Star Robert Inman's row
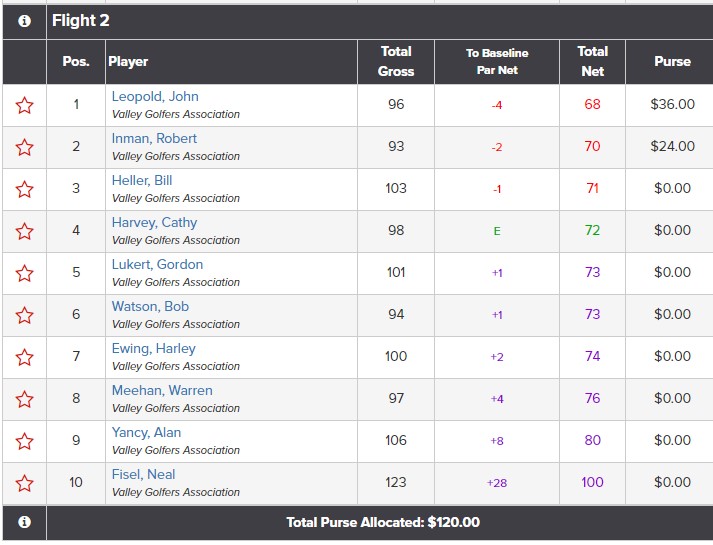This screenshot has width=713, height=545. [x=24, y=147]
